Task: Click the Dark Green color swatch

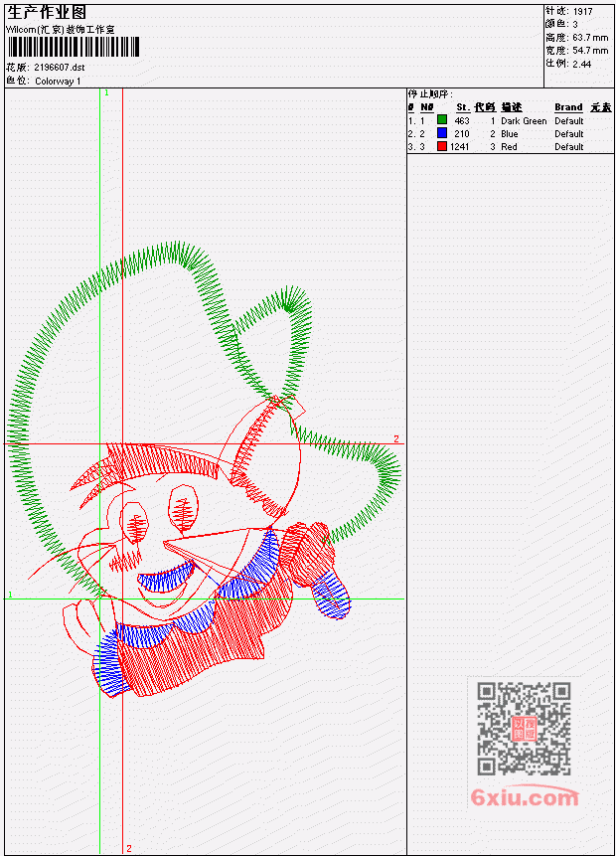Action: tap(442, 120)
